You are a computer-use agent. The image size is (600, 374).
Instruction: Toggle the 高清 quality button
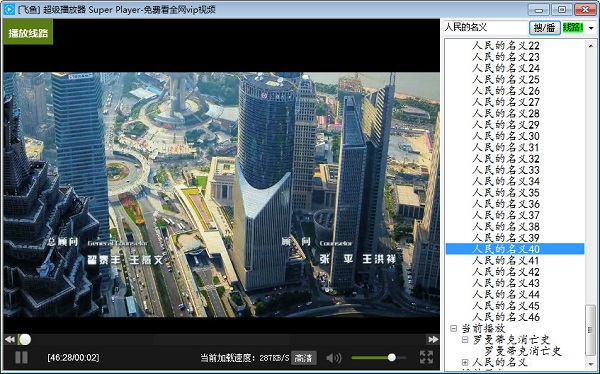(x=303, y=358)
